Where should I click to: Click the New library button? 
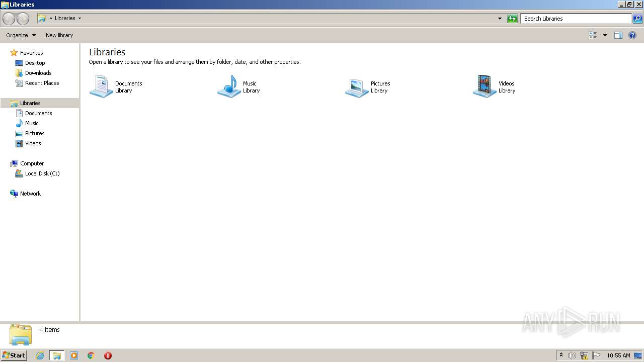coord(59,35)
